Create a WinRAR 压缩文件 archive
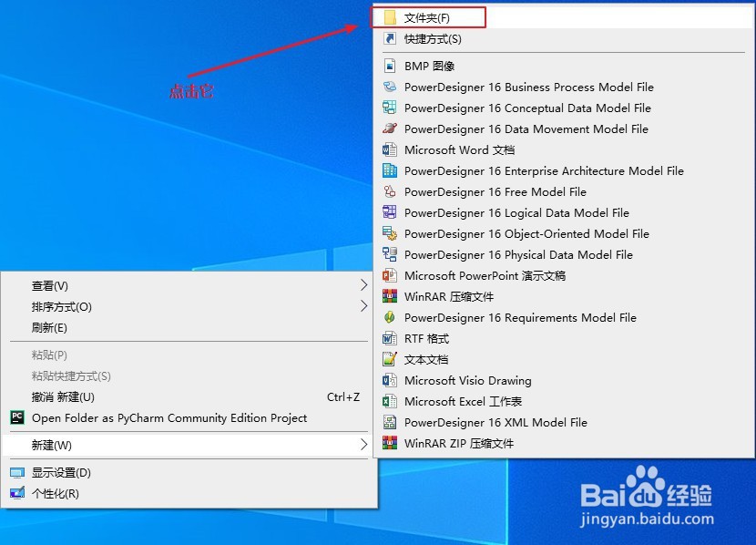Screen dimensions: 756x545 (x=564, y=296)
